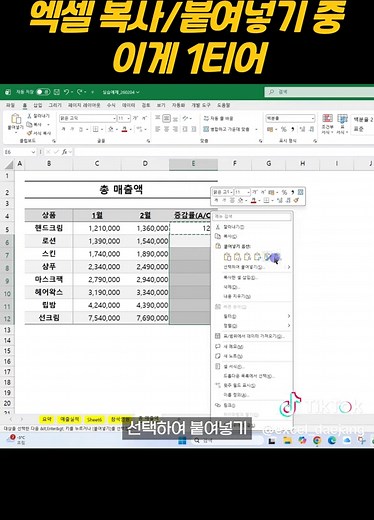Image resolution: width=374 pixels, height=520 pixels.
Task: Open the 데이터 ribbon tab
Action: coord(128,105)
